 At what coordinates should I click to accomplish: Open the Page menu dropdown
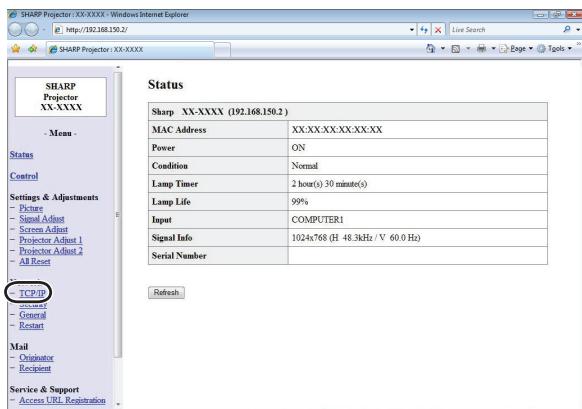click(x=516, y=49)
